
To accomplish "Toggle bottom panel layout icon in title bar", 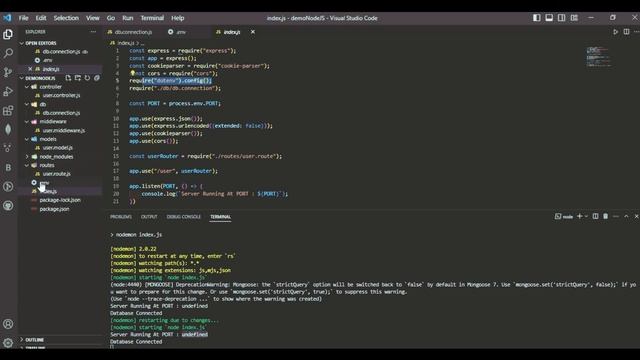I will point(549,18).
